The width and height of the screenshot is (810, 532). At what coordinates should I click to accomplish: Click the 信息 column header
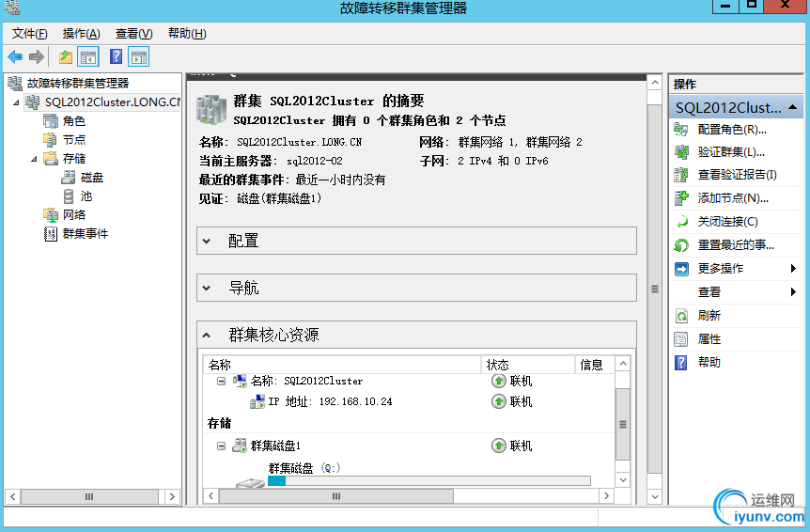[x=595, y=365]
